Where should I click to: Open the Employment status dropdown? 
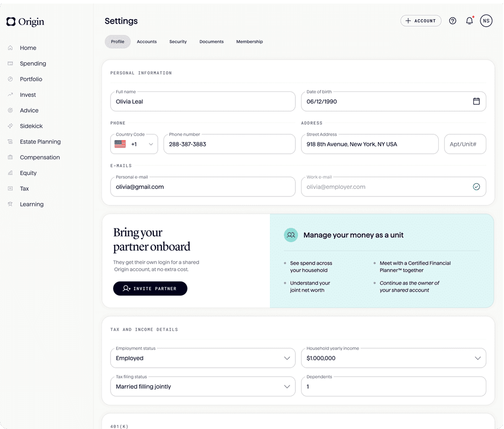point(203,358)
